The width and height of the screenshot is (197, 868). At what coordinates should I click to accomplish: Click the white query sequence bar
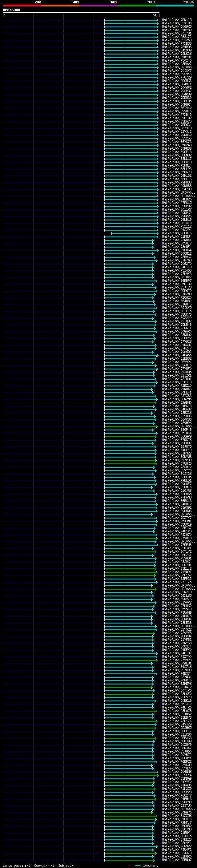click(x=81, y=13)
